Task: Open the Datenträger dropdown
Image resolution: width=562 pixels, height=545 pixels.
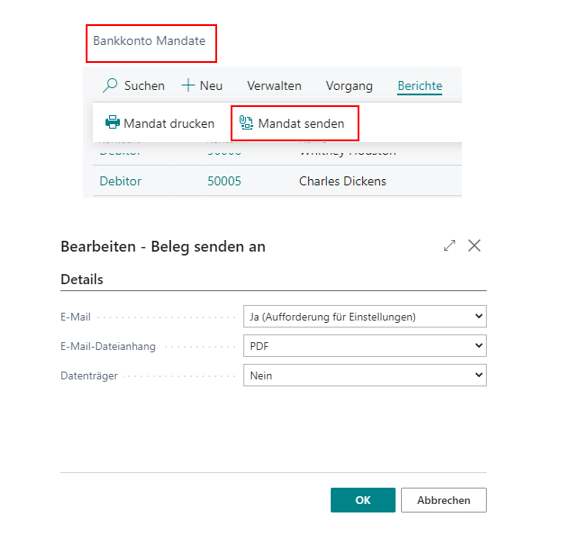Action: point(365,375)
